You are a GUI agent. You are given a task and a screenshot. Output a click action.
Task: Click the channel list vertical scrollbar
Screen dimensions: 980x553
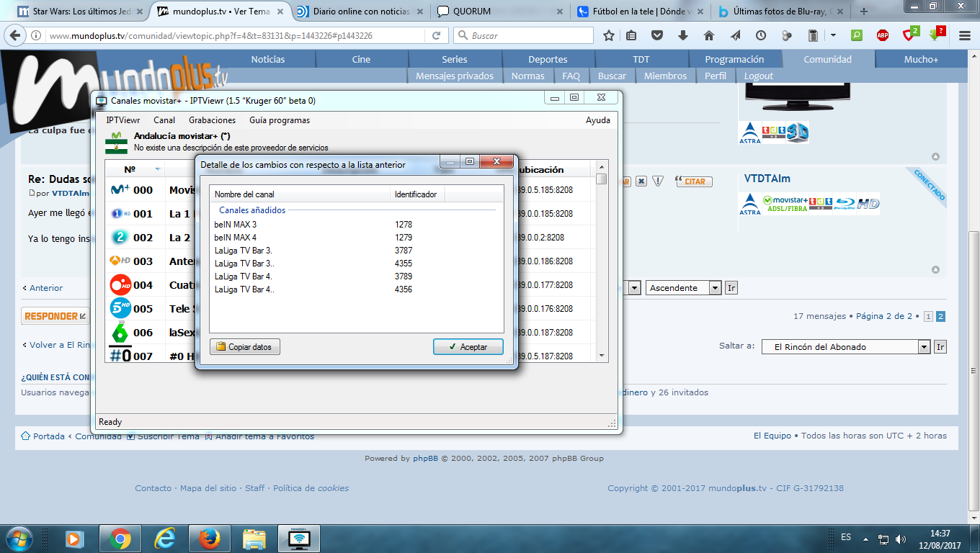click(602, 260)
